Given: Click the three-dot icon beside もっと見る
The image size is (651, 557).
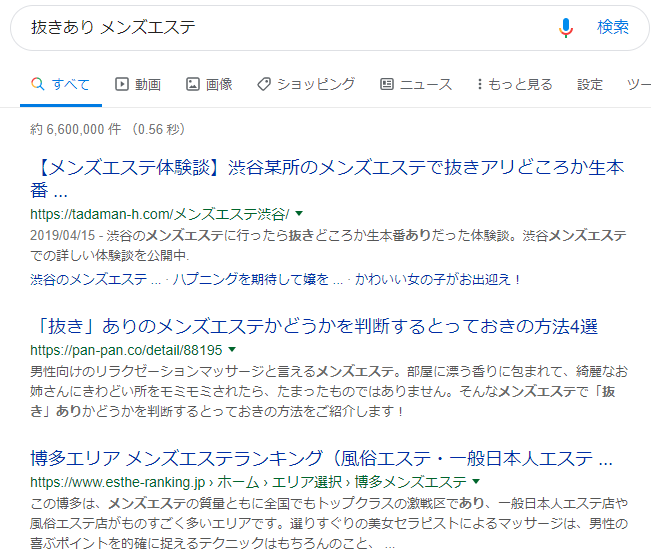Looking at the screenshot, I should click(x=480, y=84).
